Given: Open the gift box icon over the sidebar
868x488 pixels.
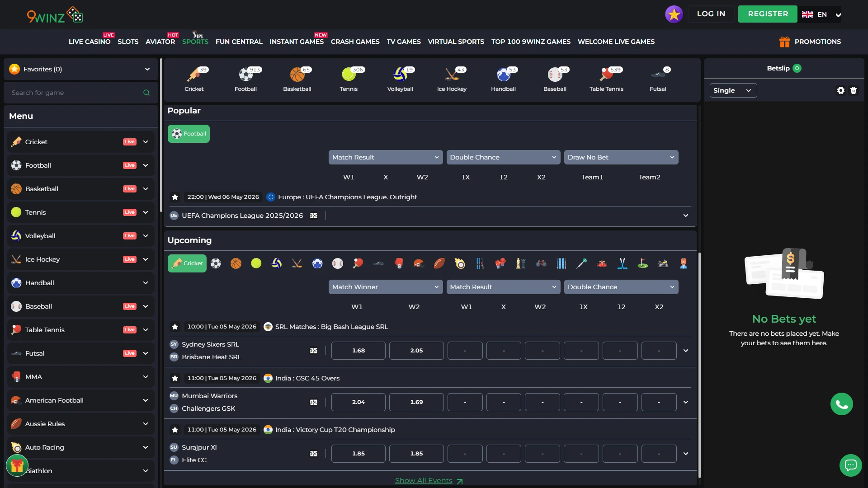Looking at the screenshot, I should (x=17, y=465).
